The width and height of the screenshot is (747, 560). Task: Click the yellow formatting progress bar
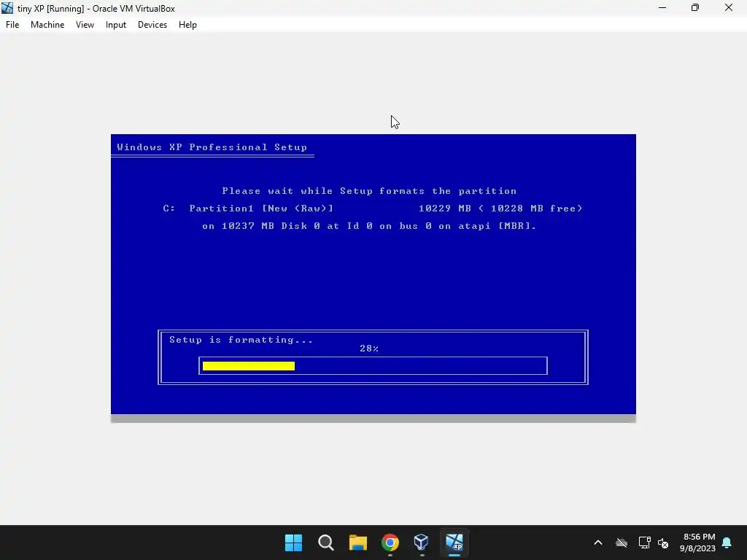pyautogui.click(x=249, y=366)
